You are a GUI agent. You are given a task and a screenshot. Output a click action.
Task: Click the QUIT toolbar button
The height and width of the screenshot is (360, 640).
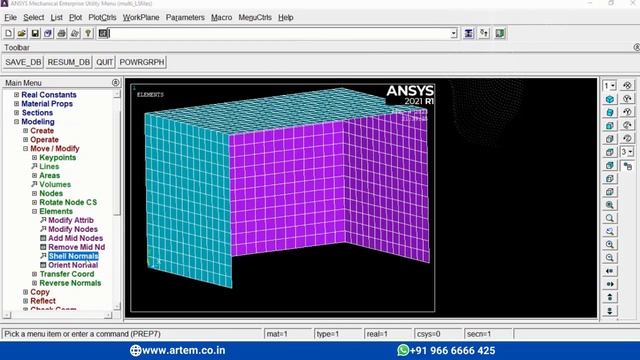[104, 62]
